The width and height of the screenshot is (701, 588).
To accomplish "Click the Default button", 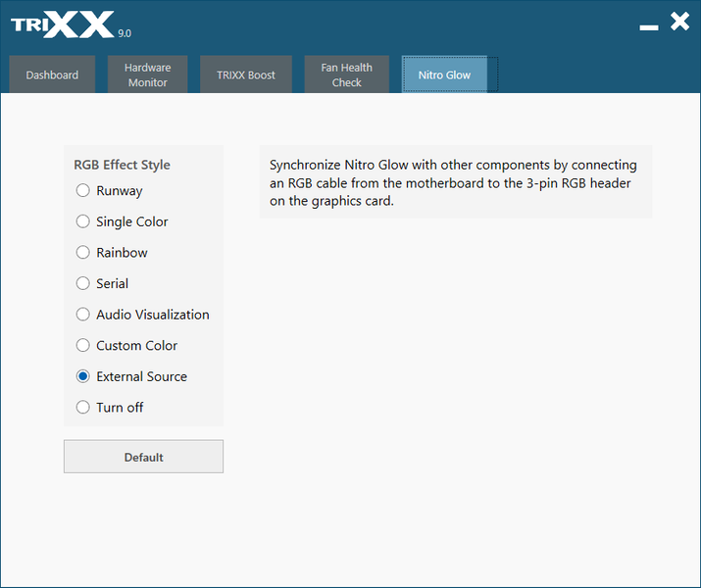I will 143,457.
